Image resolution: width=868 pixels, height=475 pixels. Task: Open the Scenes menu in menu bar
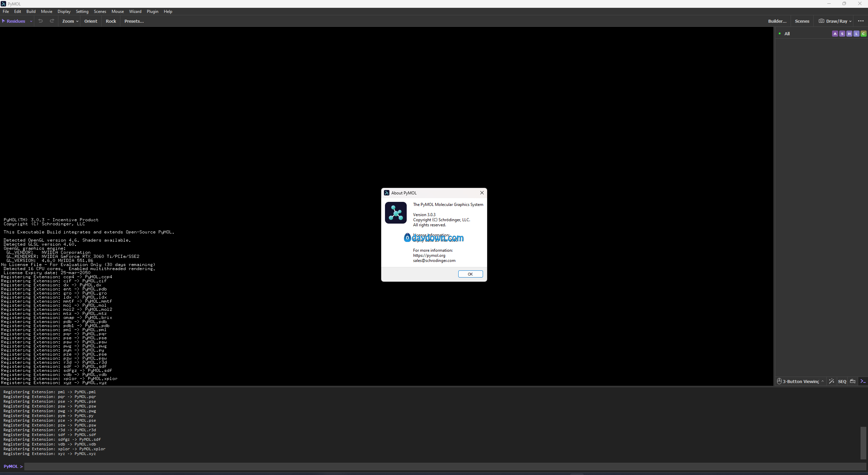[x=100, y=11]
